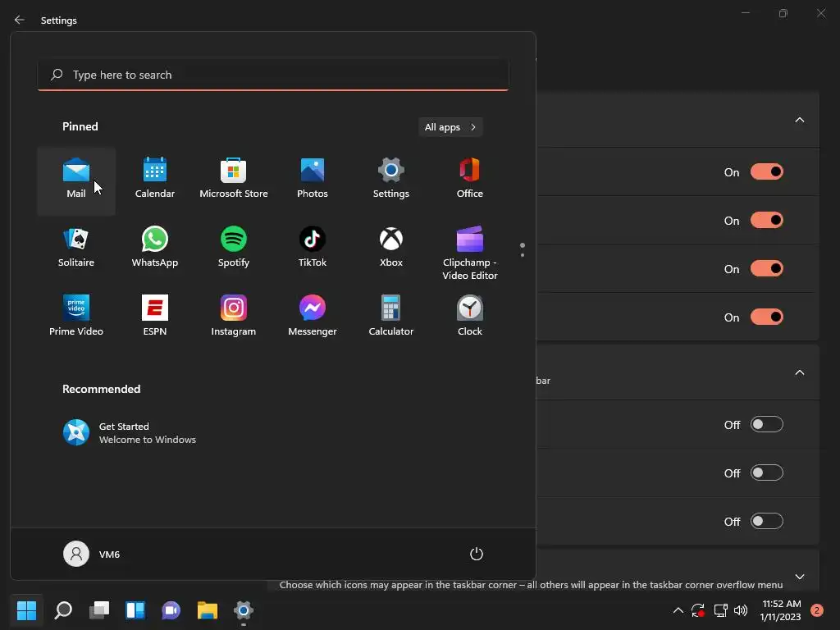The width and height of the screenshot is (840, 630).
Task: Switch to the Settings window via taskbar icon
Action: pos(243,609)
